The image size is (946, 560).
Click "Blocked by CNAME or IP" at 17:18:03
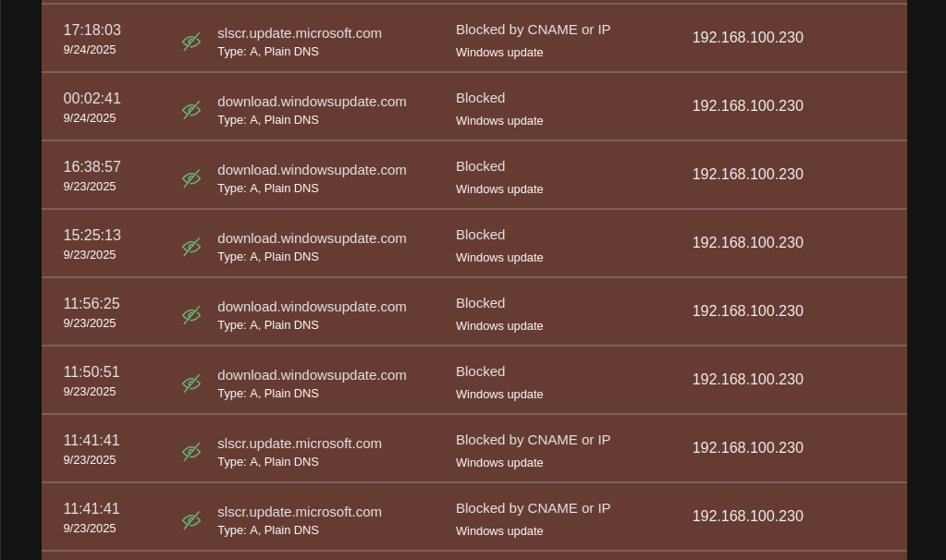tap(533, 30)
